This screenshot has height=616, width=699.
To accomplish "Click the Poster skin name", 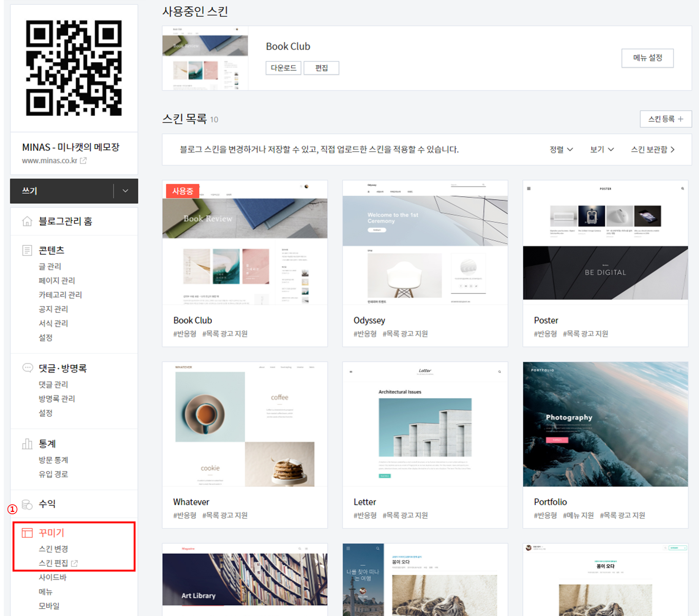I will pyautogui.click(x=546, y=320).
